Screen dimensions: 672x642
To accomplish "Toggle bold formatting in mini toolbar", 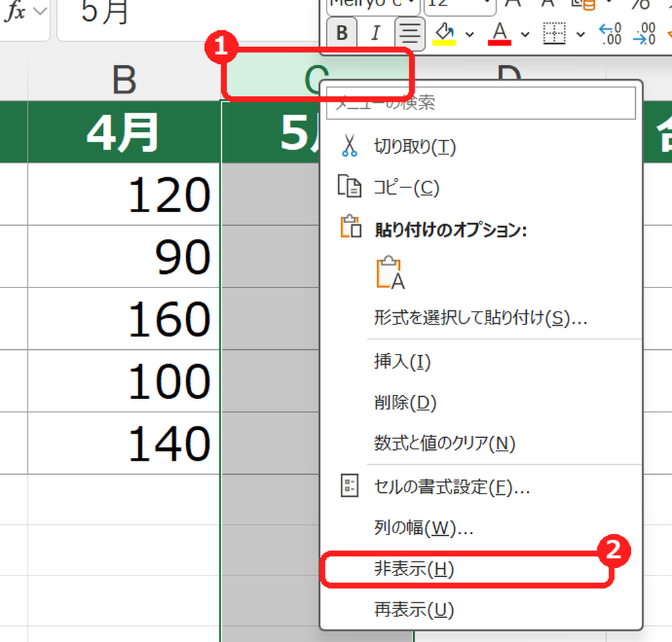I will [x=341, y=33].
